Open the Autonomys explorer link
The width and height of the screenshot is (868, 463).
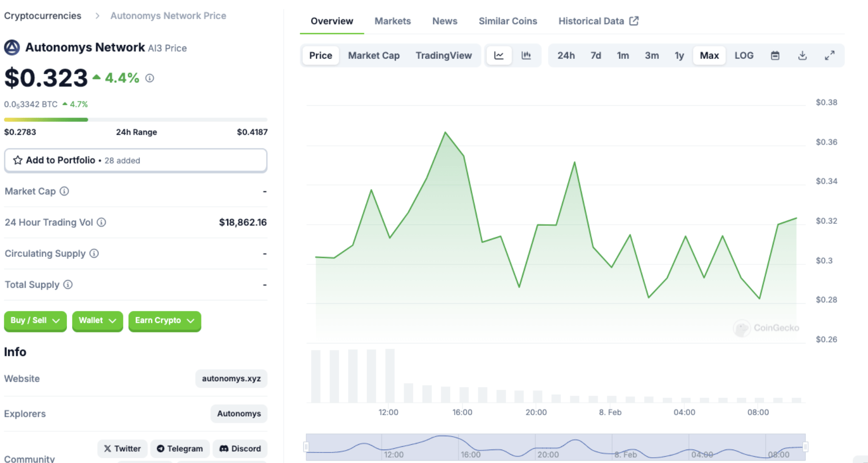coord(239,414)
